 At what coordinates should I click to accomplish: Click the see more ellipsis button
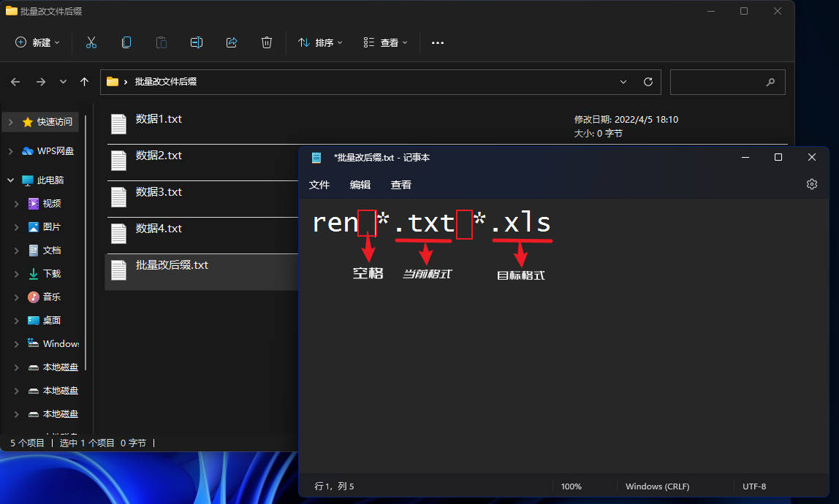tap(438, 42)
